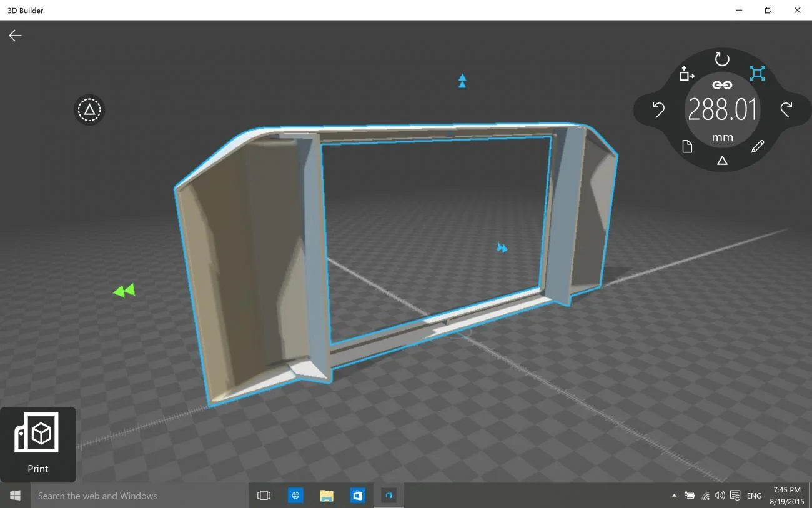Redo using the right curved arrow

pos(786,110)
